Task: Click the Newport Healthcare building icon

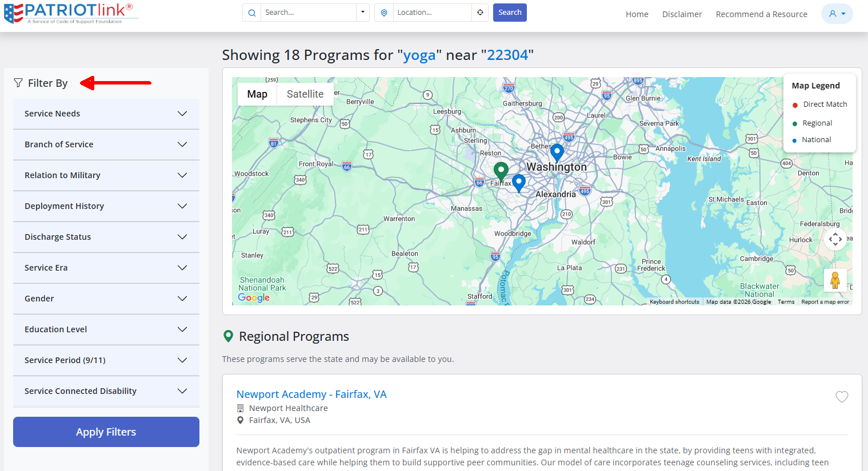Action: [240, 408]
